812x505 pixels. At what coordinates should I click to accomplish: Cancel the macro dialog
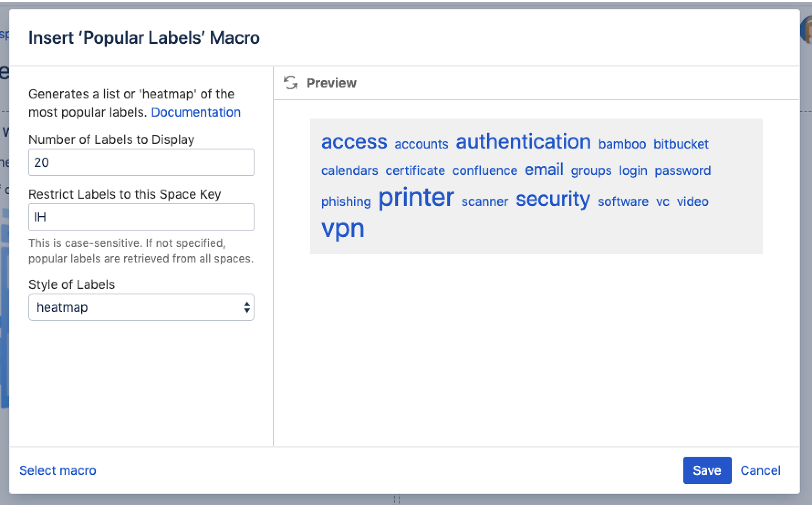(760, 470)
